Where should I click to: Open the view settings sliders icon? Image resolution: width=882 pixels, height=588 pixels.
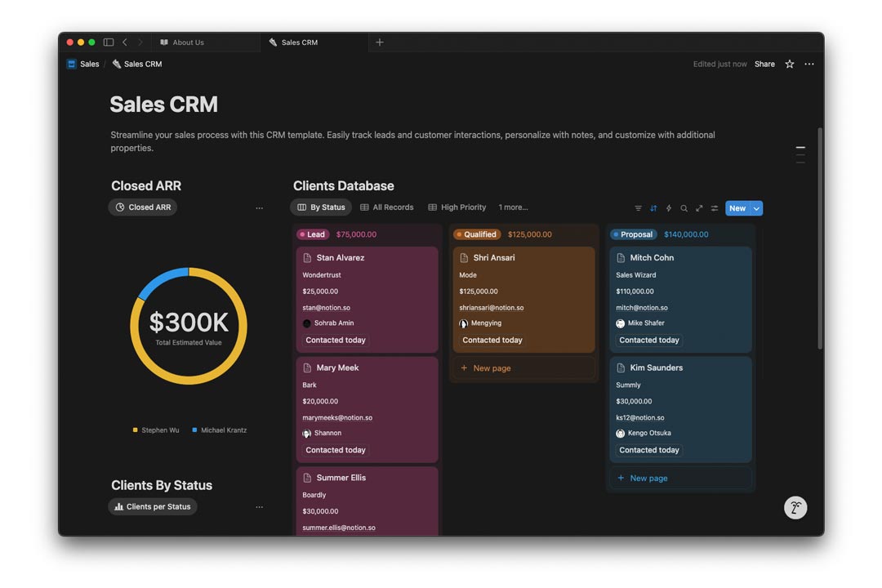tap(715, 208)
